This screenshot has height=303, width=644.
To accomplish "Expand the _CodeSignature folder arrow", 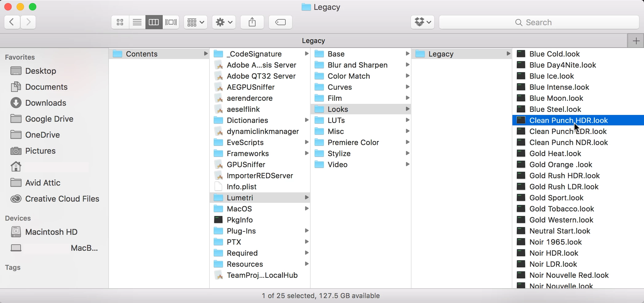I will click(x=307, y=54).
